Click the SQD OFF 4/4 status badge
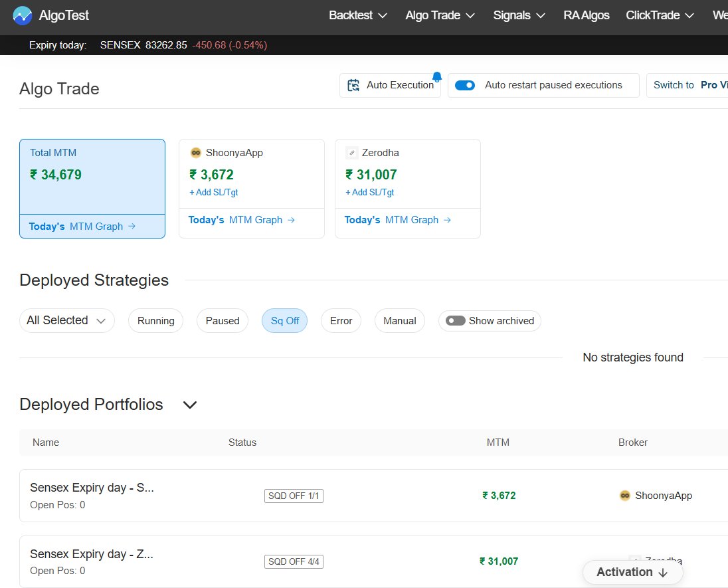This screenshot has width=728, height=588. pos(294,561)
